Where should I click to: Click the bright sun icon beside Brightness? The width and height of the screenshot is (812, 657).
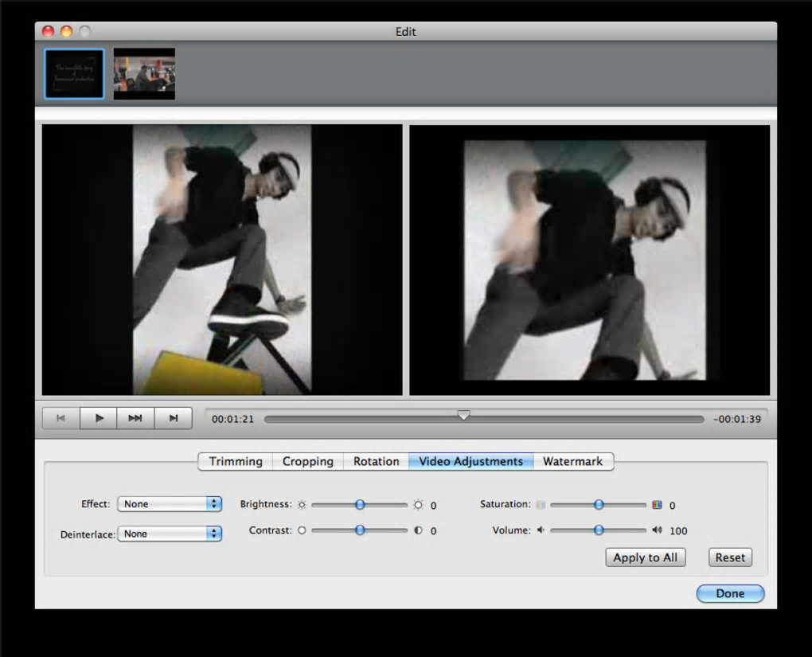(419, 505)
